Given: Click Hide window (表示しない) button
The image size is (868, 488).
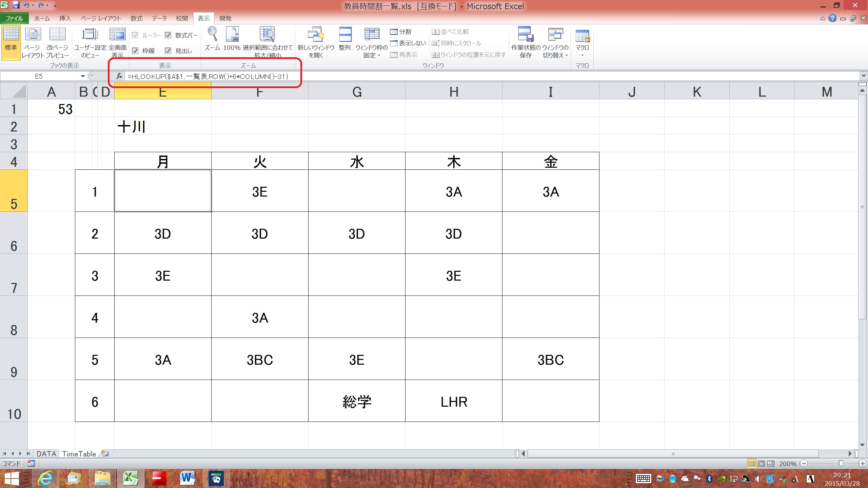Looking at the screenshot, I should pyautogui.click(x=408, y=43).
